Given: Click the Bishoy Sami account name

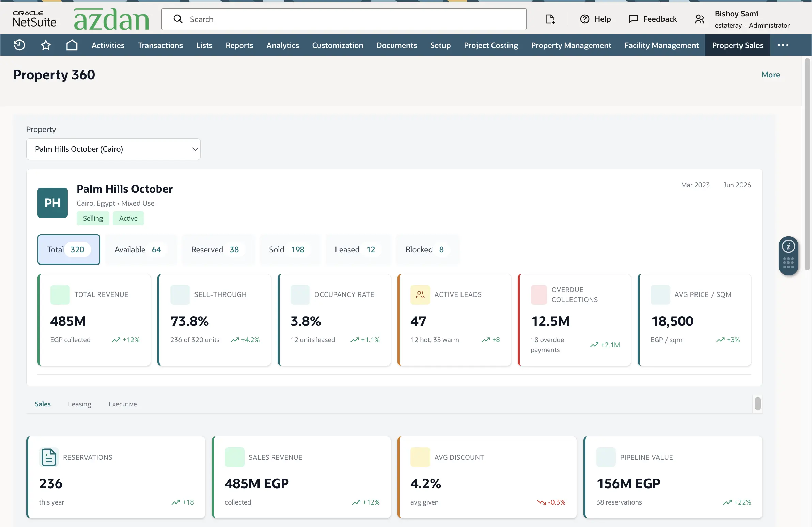Looking at the screenshot, I should click(736, 14).
